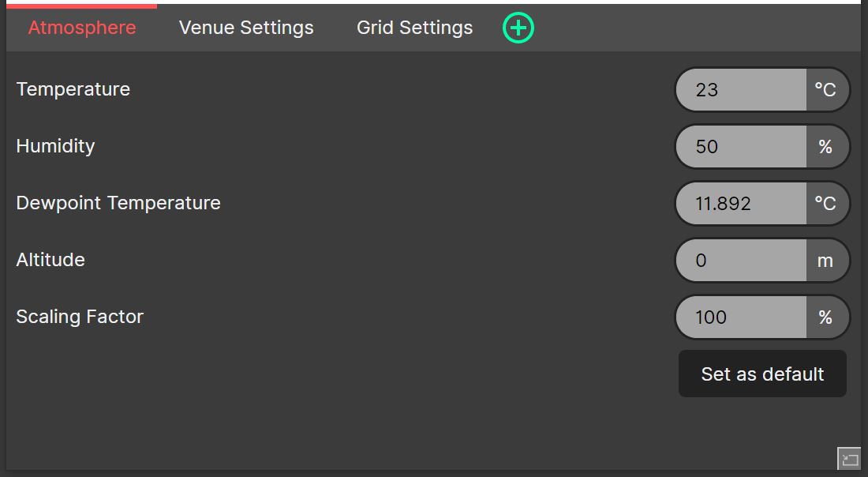Click the Humidity label text

[x=55, y=146]
